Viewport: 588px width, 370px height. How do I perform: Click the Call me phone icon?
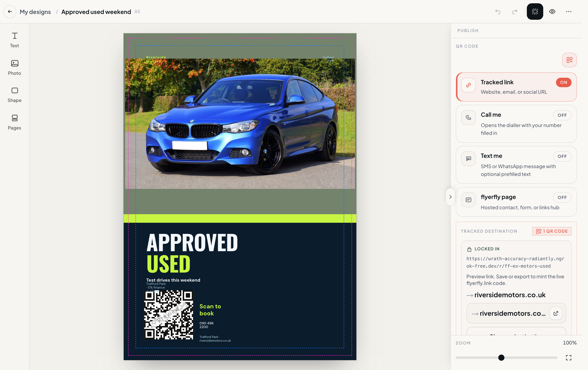(x=468, y=118)
